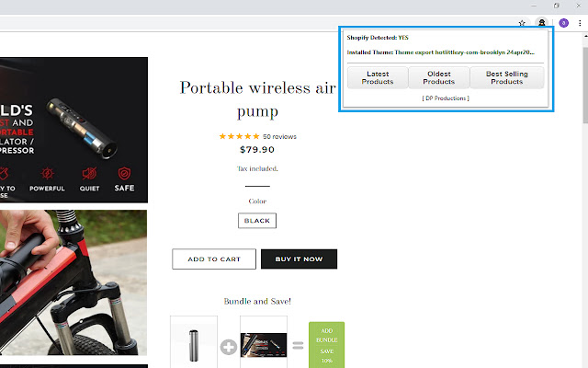Open the DP Productions link
Image resolution: width=588 pixels, height=368 pixels.
446,98
